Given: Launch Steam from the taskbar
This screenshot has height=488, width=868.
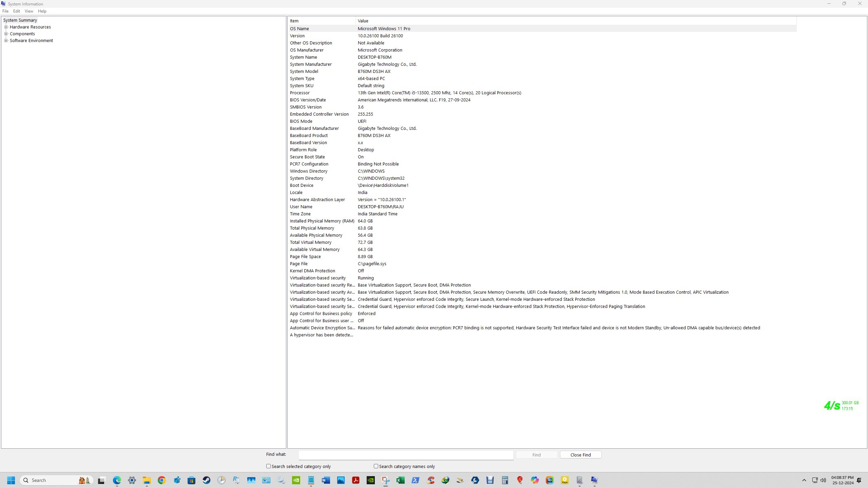Looking at the screenshot, I should (x=207, y=480).
